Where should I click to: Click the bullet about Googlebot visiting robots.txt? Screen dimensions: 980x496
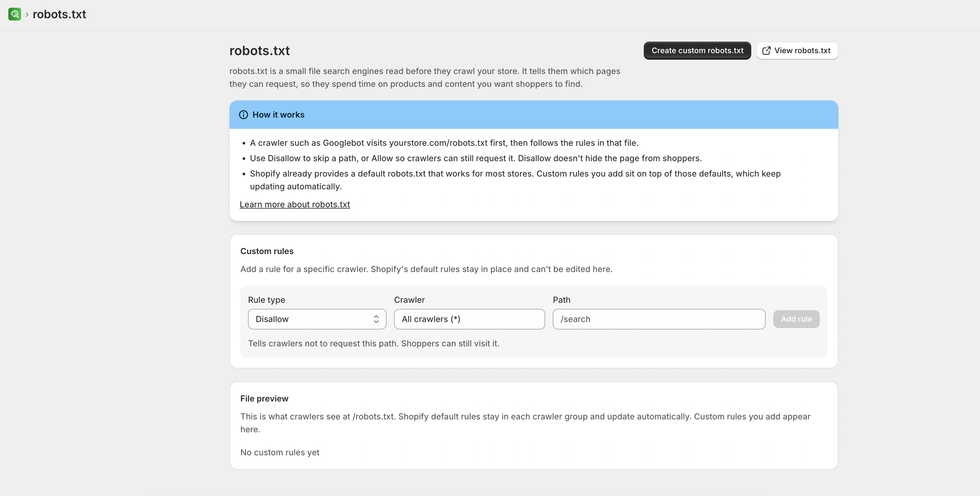point(444,143)
